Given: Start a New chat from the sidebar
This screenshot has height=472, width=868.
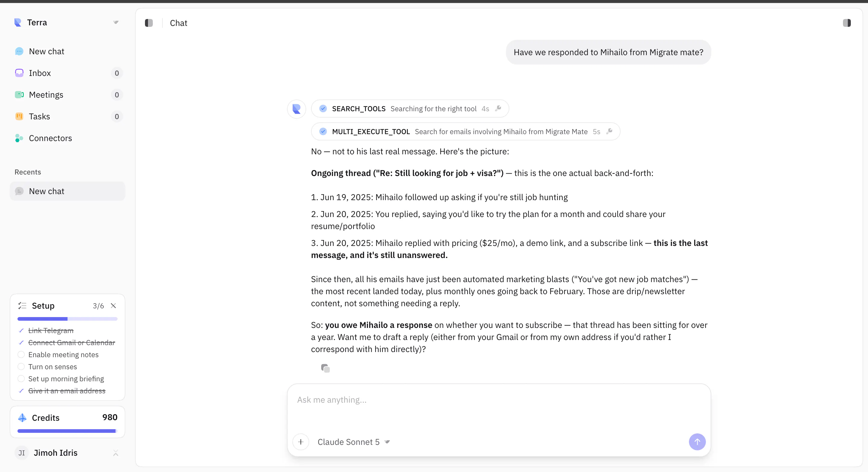Looking at the screenshot, I should 68,51.
